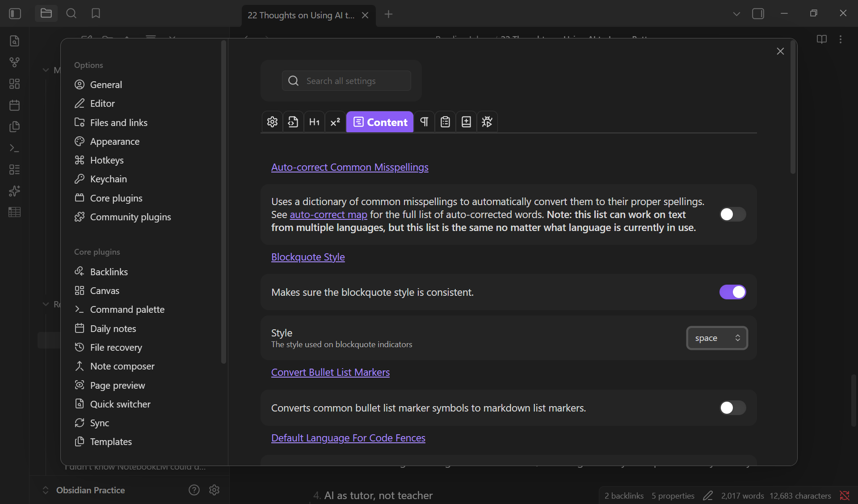Open the Linter Debug bug tab
The height and width of the screenshot is (504, 858).
487,122
